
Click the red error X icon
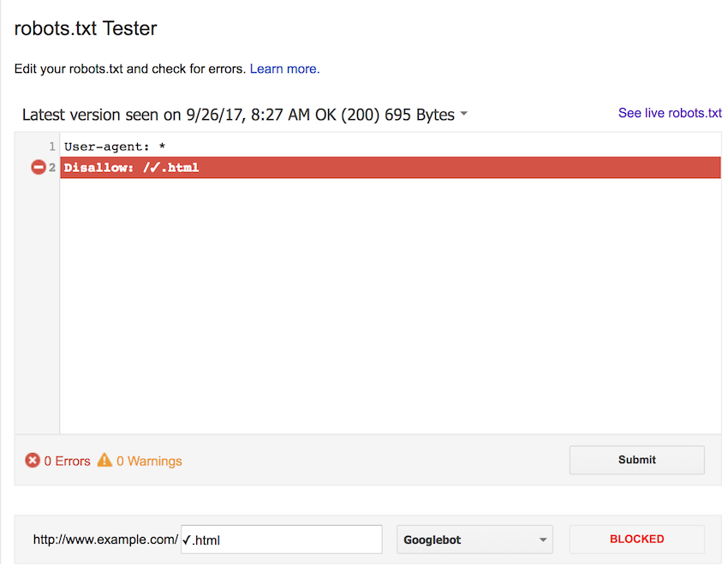32,460
